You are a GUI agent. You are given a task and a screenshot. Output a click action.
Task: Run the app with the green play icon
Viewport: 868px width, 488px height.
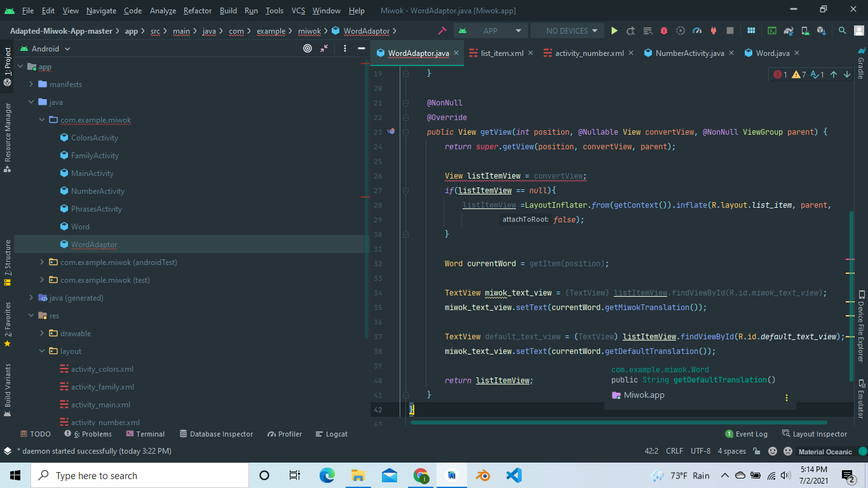[x=614, y=30]
